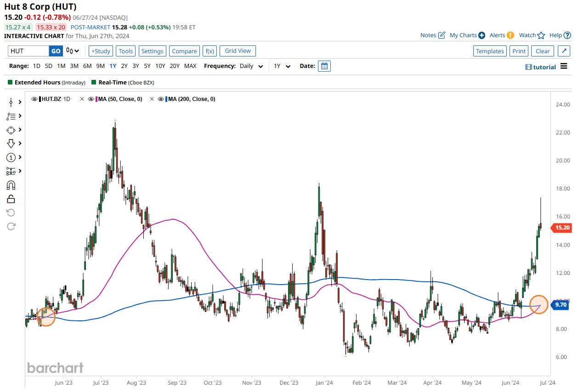Click the magenta MA 50 color swatch
Screen dimensions: 578x392
tap(96, 99)
